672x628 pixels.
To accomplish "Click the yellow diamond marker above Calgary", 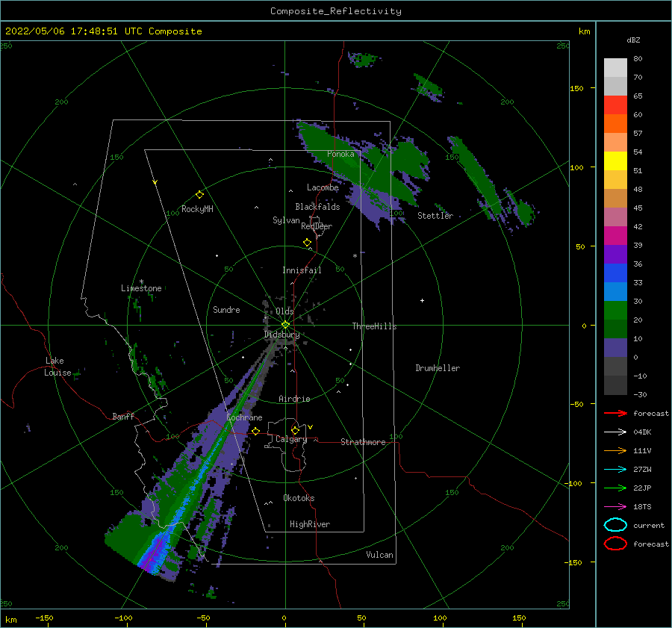I will (x=295, y=430).
